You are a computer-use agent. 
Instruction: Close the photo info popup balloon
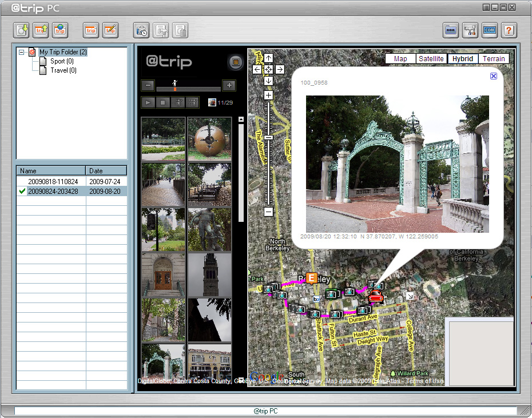494,76
